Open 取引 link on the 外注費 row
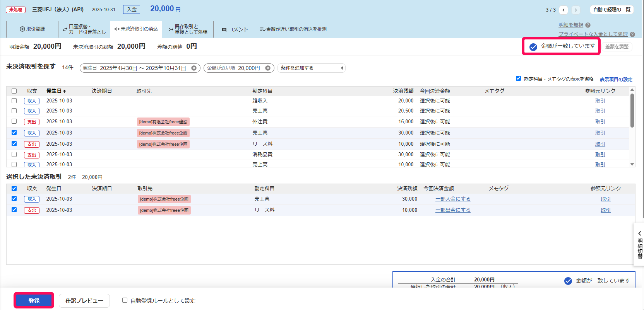The image size is (644, 310). click(600, 122)
